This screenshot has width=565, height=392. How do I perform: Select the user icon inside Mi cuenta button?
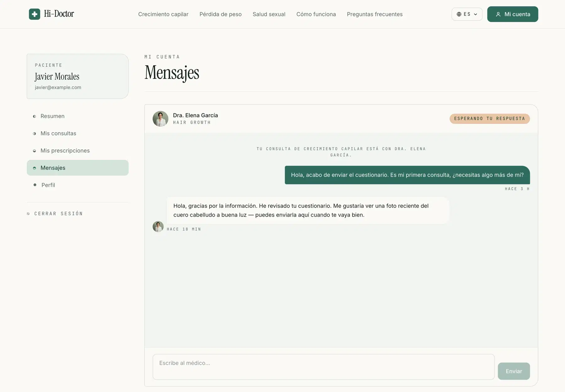[498, 14]
